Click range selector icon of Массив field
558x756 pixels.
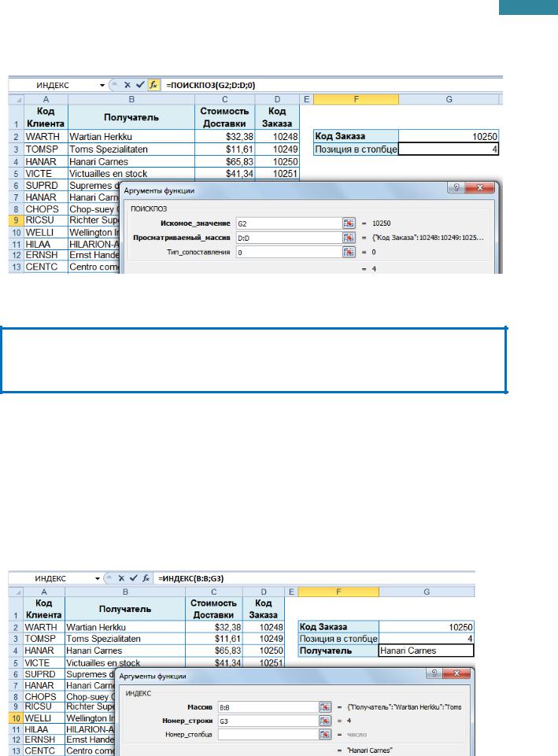click(x=325, y=707)
